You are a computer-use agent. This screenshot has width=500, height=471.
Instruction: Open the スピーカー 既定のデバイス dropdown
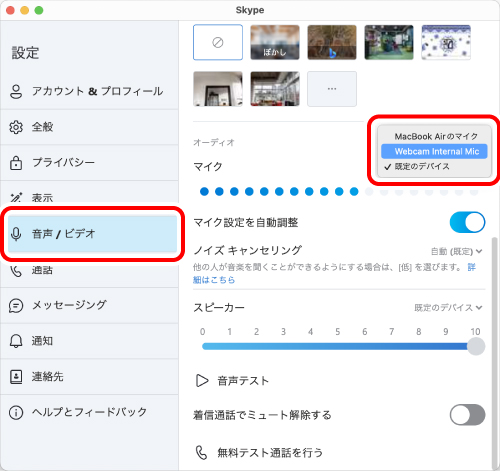point(448,308)
